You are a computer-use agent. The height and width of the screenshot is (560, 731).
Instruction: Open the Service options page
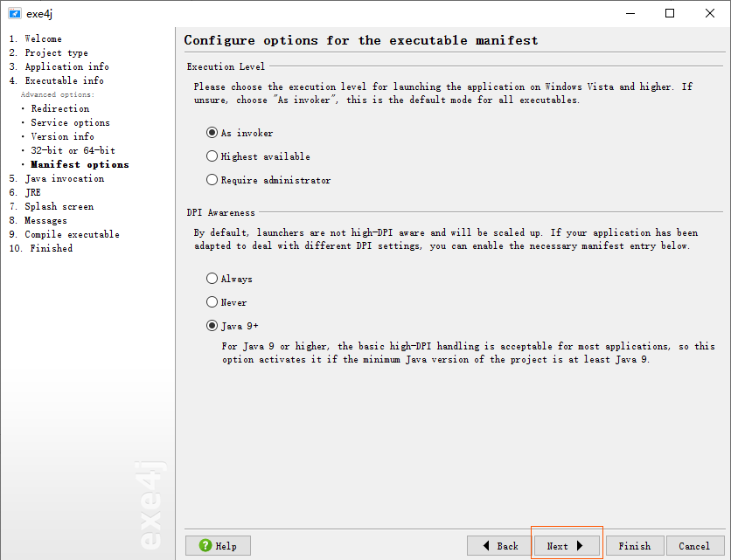pos(71,122)
